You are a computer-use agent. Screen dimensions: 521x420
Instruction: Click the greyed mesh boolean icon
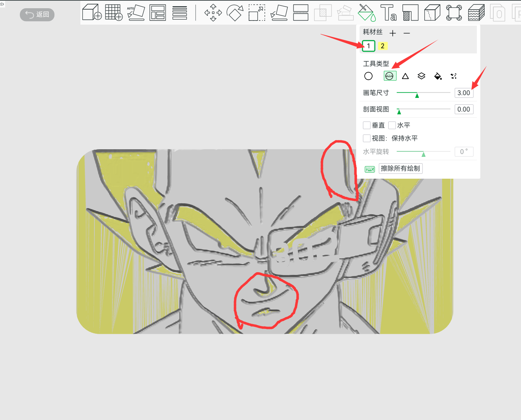tap(323, 13)
